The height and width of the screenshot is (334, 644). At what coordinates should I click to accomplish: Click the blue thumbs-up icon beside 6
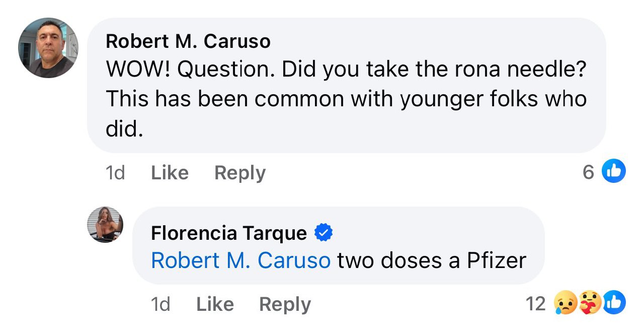(614, 172)
